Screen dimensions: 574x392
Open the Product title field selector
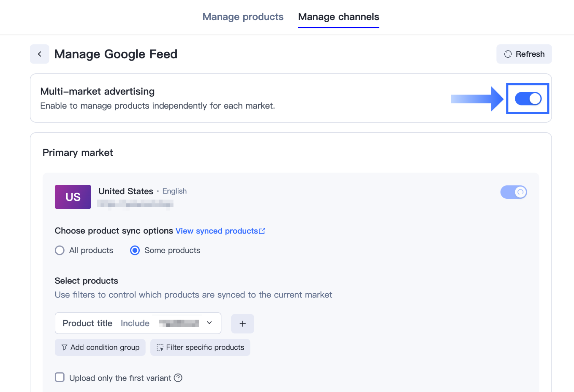point(87,323)
